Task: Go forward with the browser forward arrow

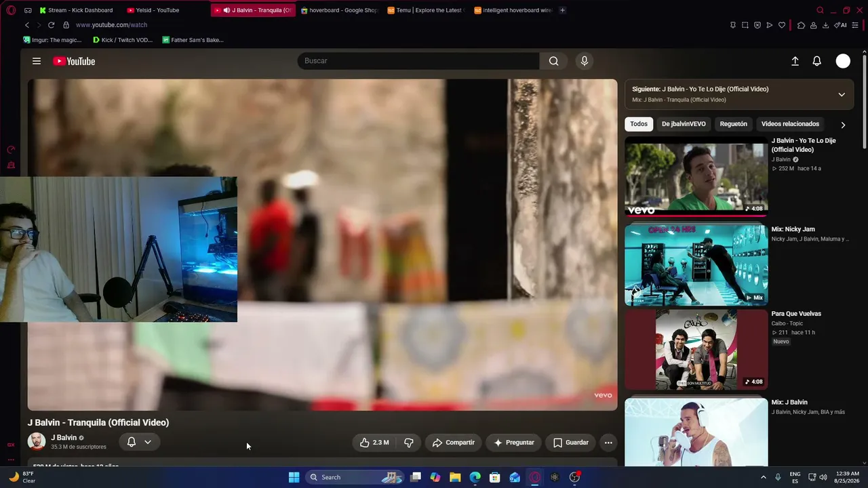Action: [x=39, y=25]
